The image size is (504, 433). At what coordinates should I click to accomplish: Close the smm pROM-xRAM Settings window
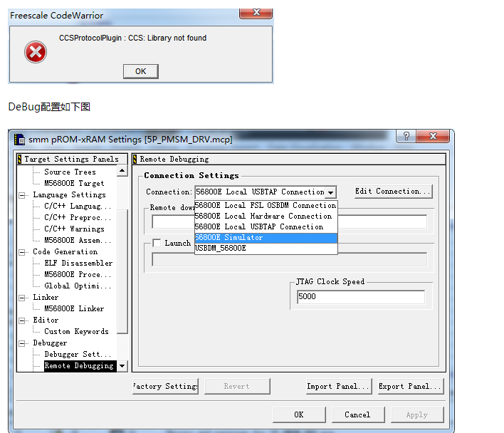tap(433, 136)
